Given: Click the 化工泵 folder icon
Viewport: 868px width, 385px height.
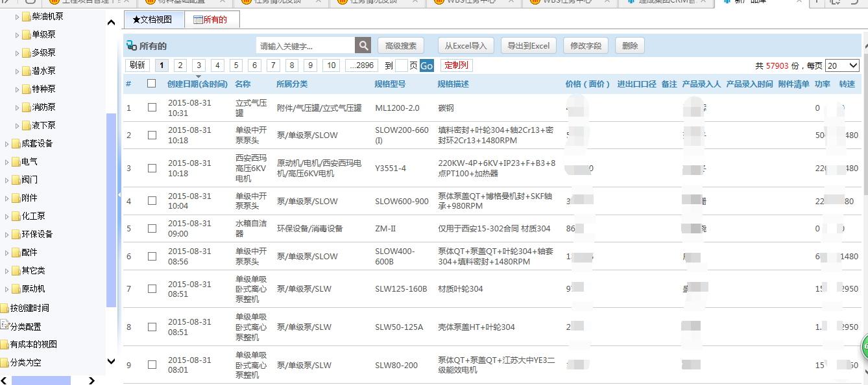Looking at the screenshot, I should coord(16,216).
